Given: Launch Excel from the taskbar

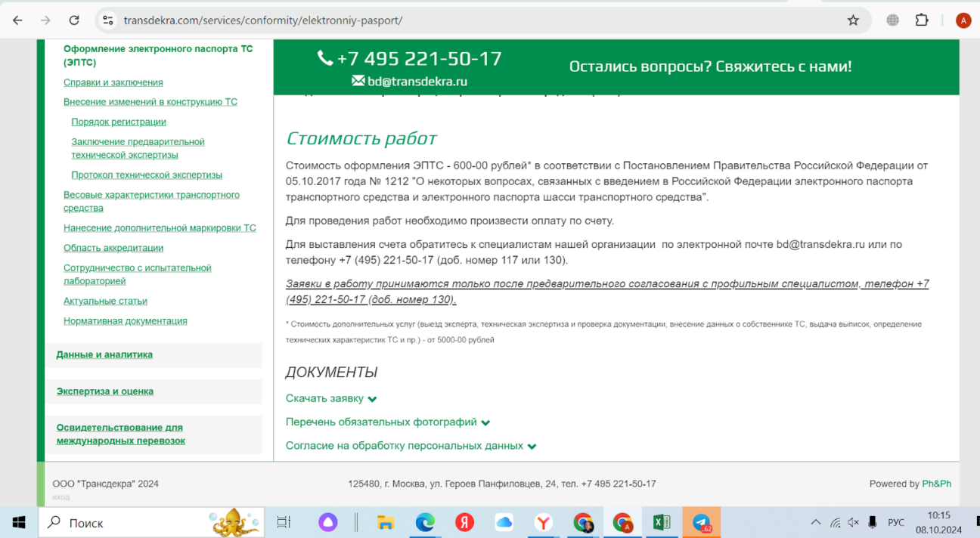Looking at the screenshot, I should point(662,522).
